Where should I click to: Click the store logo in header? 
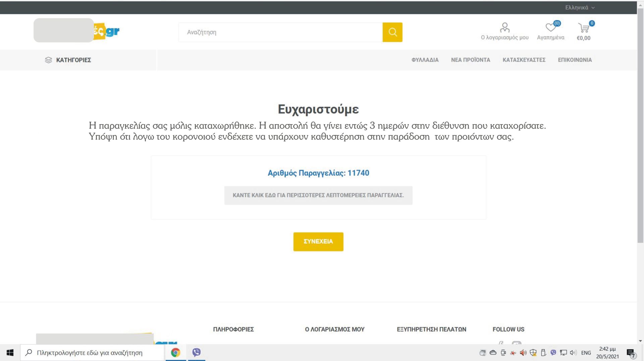click(x=76, y=31)
